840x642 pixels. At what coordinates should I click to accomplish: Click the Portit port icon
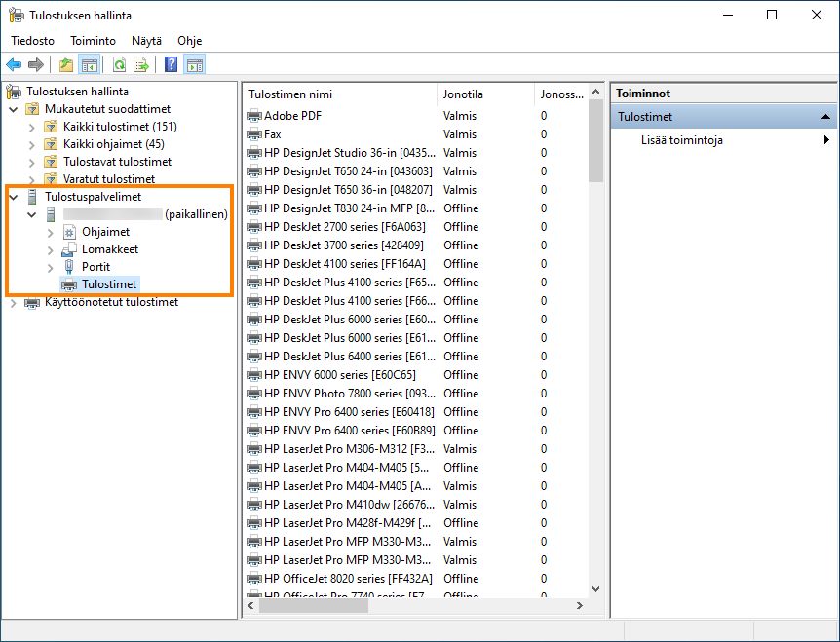coord(69,267)
